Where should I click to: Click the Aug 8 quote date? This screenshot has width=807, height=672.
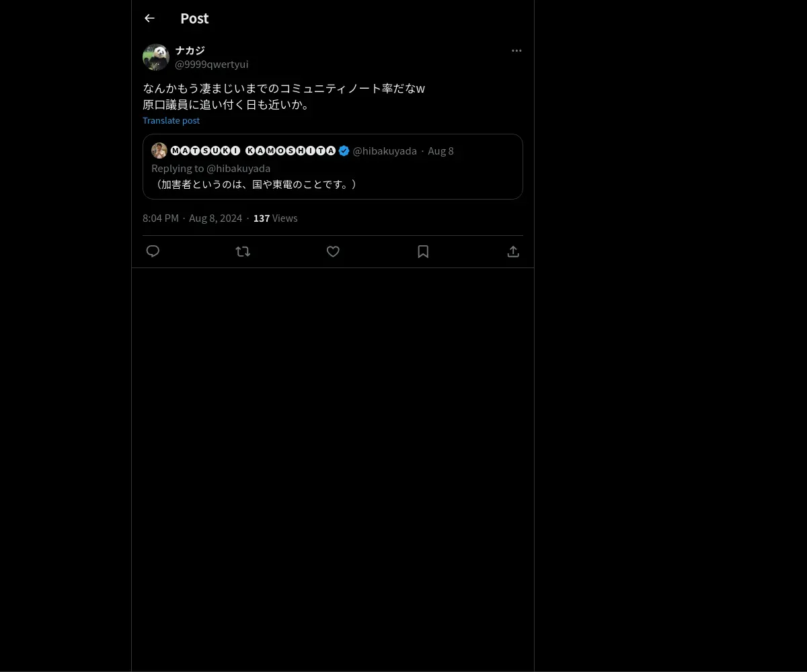point(441,151)
